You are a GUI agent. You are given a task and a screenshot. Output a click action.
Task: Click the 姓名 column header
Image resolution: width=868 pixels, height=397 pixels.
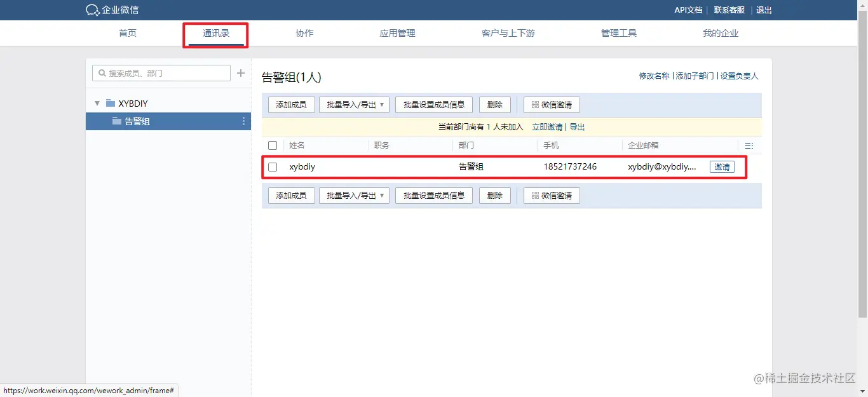[x=297, y=145]
